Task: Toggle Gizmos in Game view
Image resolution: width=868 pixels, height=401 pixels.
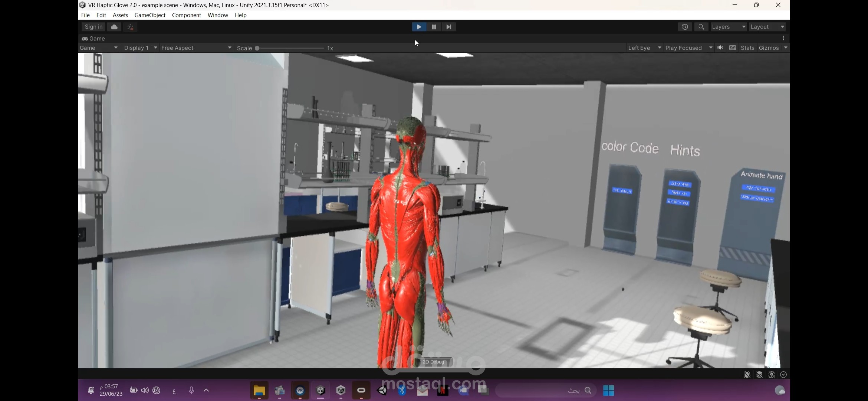Action: tap(769, 48)
